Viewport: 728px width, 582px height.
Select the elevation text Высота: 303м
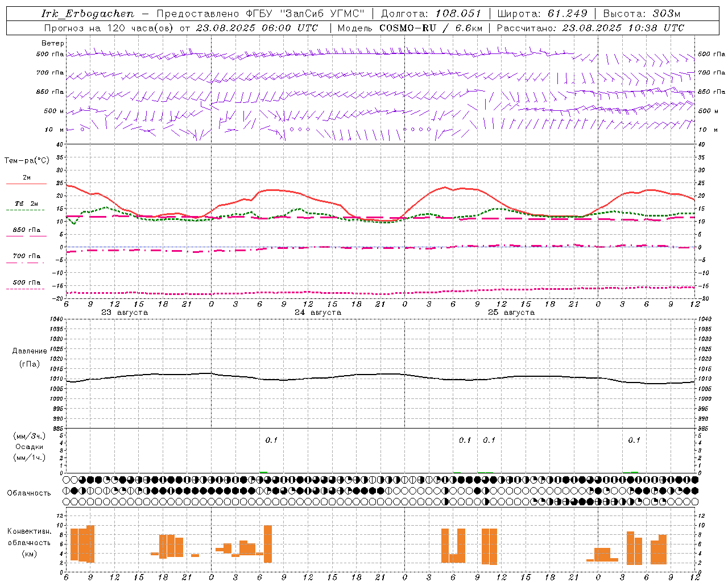point(642,14)
